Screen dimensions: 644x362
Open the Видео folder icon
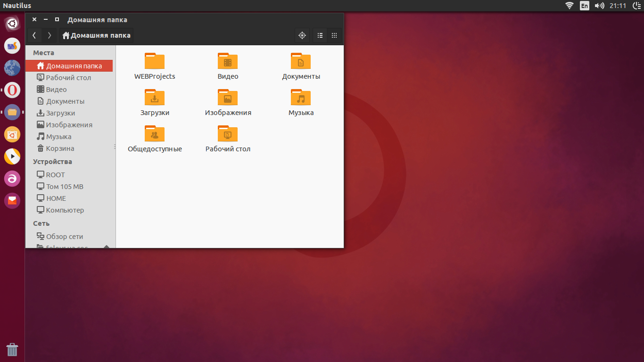(x=228, y=61)
